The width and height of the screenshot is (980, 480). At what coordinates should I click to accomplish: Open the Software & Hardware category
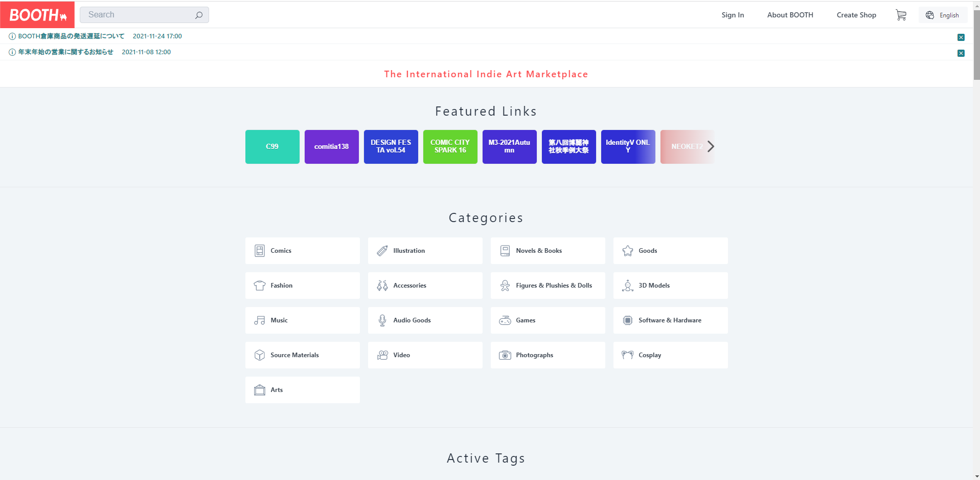click(x=670, y=320)
